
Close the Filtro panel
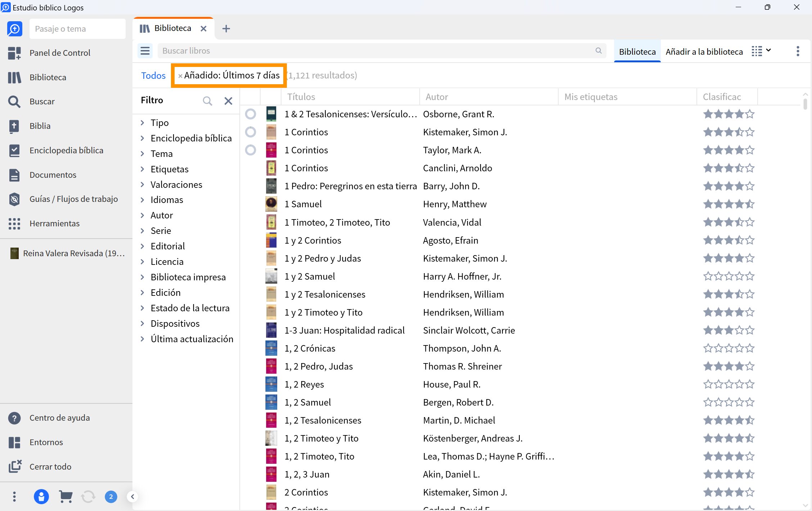[228, 101]
